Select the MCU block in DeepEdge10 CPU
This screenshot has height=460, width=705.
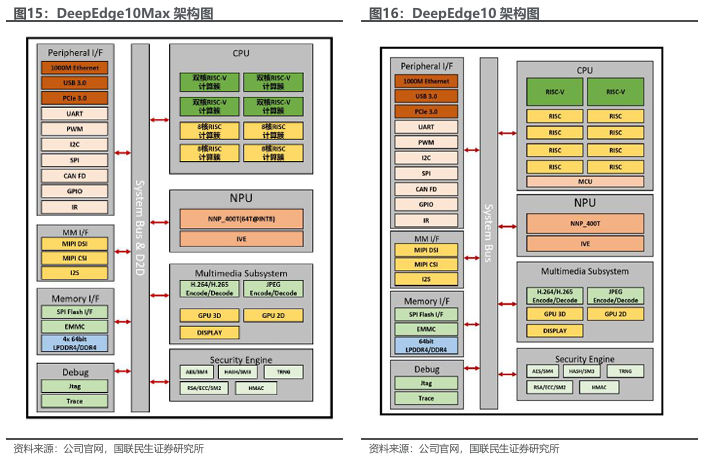(585, 181)
